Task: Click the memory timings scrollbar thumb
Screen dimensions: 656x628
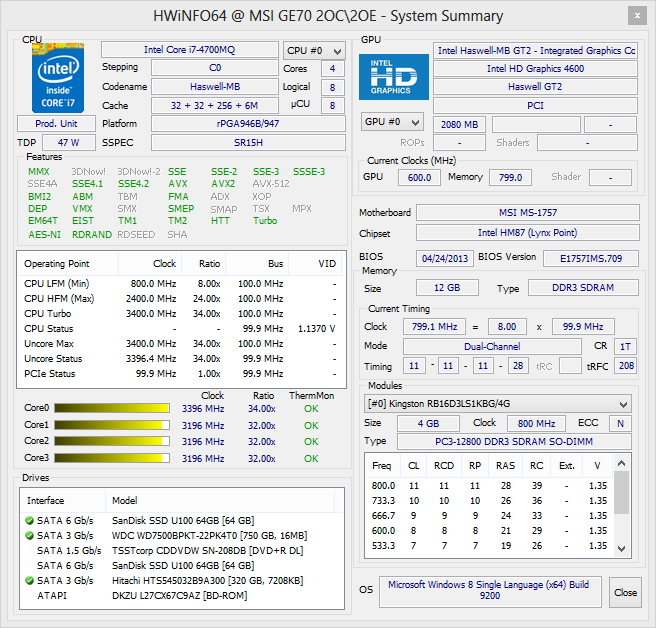Action: [622, 492]
